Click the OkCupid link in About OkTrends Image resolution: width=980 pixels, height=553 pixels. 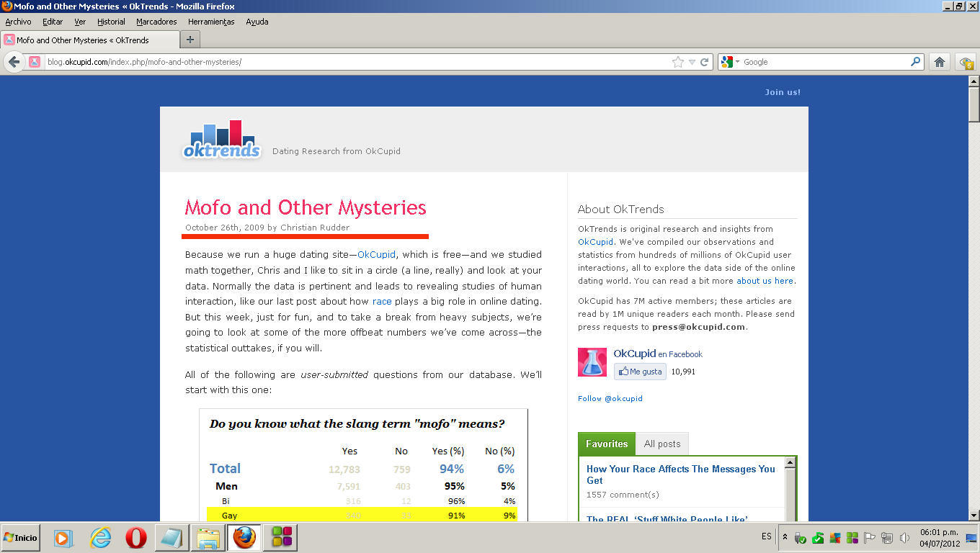pos(596,242)
